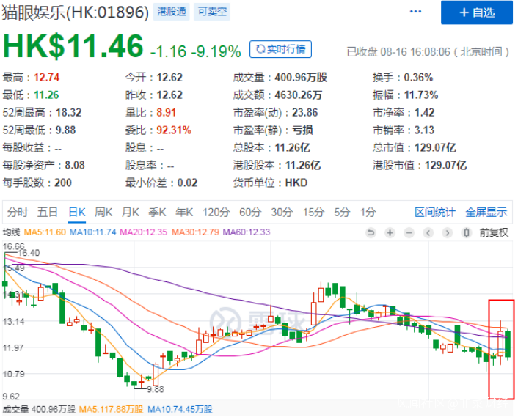Move chart right with the right arrow icon
The height and width of the screenshot is (420, 518).
tap(448, 233)
